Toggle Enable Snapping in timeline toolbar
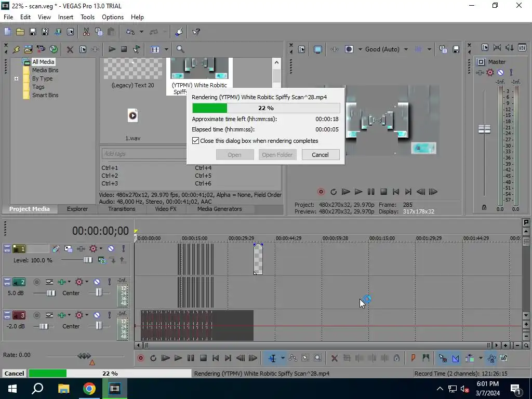Viewport: 532px width, 399px height. 443,358
